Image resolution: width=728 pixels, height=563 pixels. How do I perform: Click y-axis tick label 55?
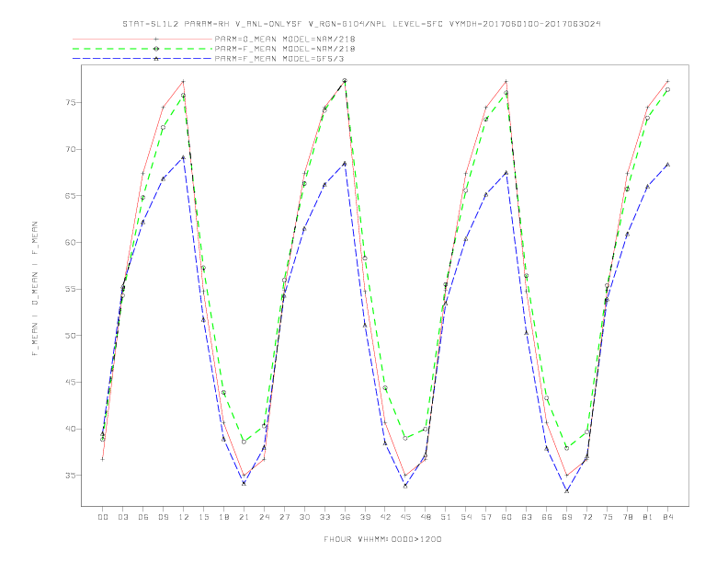(x=71, y=289)
